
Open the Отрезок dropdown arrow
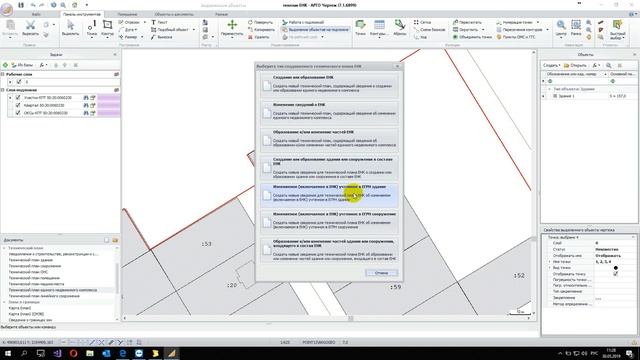144,22
